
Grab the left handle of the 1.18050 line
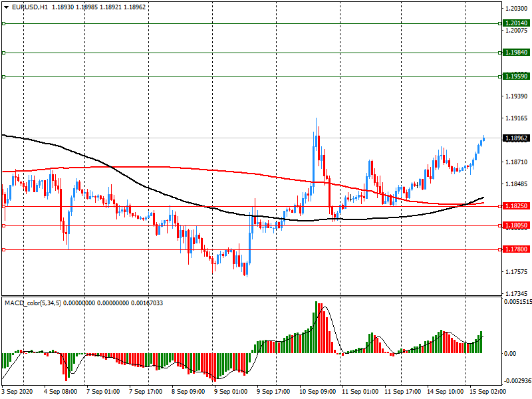coord(4,225)
